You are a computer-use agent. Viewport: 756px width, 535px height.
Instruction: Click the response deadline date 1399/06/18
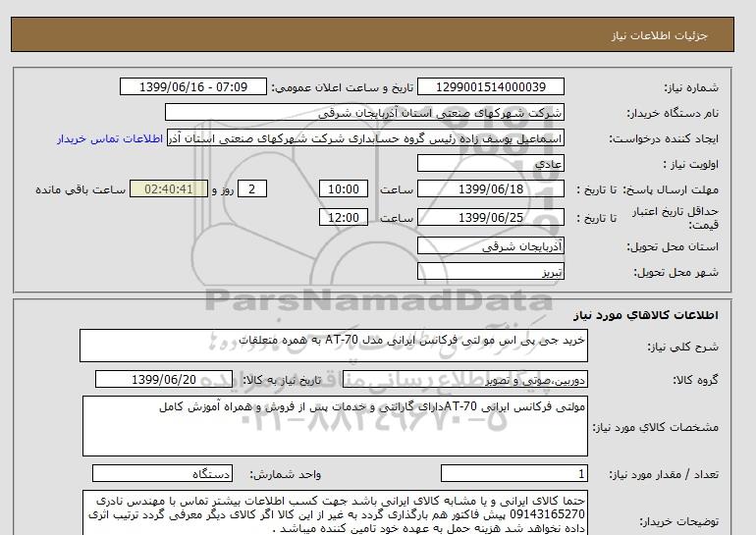pos(491,188)
